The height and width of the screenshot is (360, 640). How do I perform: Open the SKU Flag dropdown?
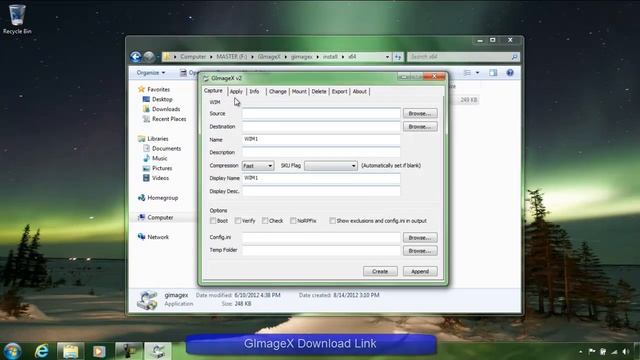pyautogui.click(x=331, y=166)
